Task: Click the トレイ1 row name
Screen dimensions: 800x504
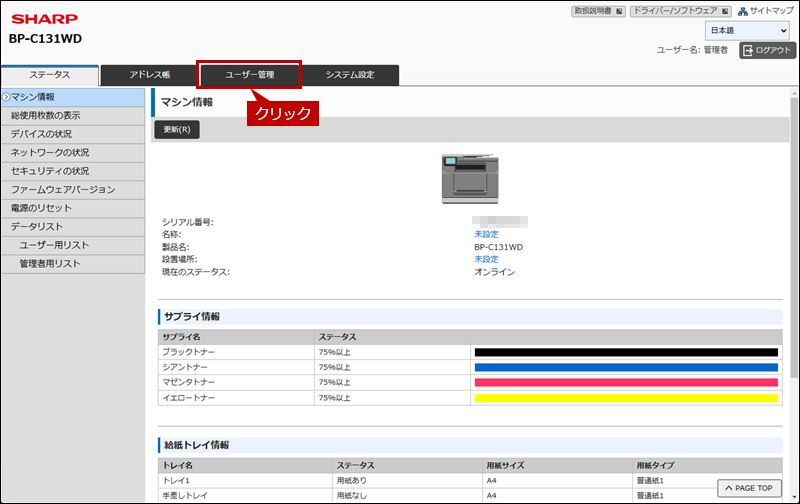Action: point(176,481)
